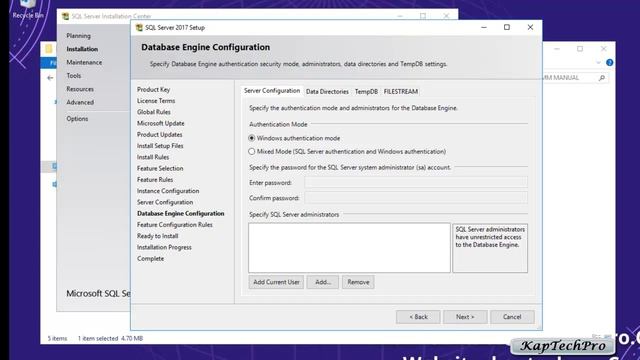This screenshot has height=360, width=640.
Task: Click the Add... button
Action: [x=323, y=282]
